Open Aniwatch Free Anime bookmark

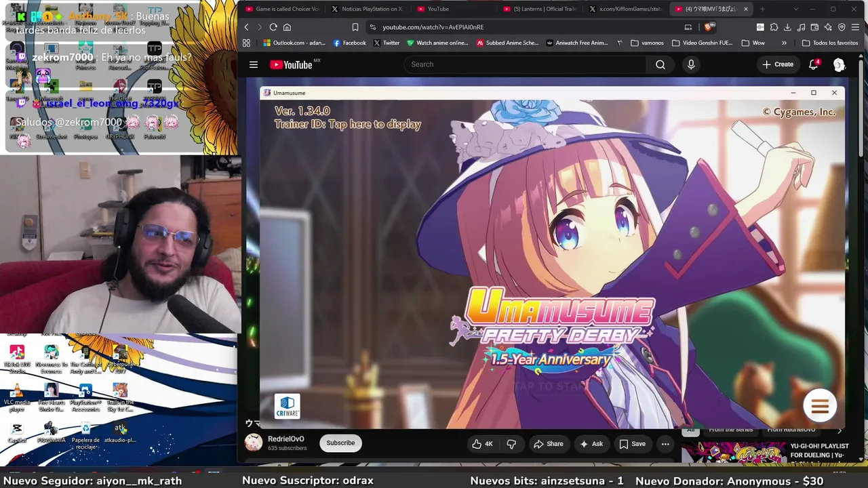click(576, 43)
